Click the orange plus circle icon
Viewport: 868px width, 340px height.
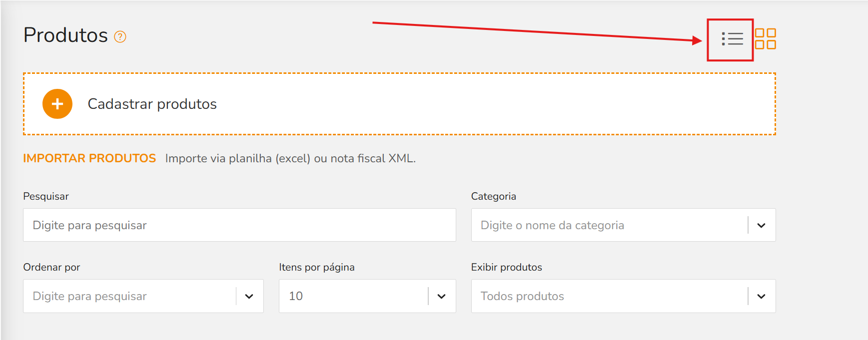pyautogui.click(x=57, y=104)
